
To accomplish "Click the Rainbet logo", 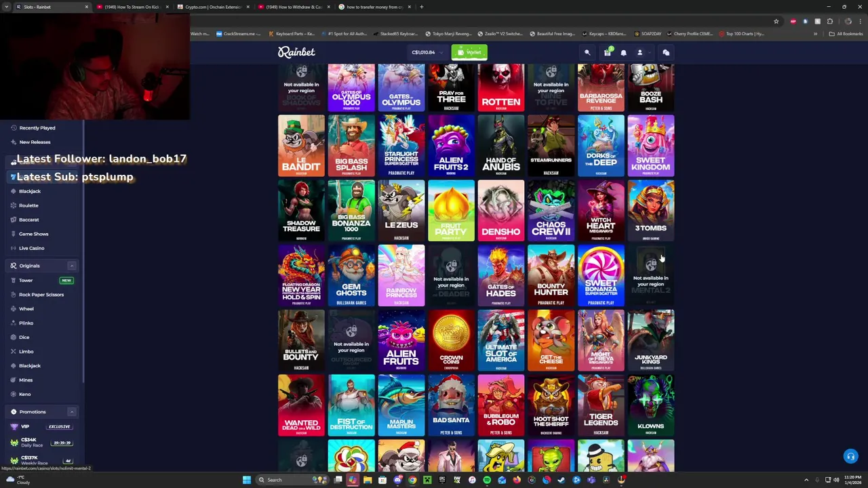I will coord(296,52).
